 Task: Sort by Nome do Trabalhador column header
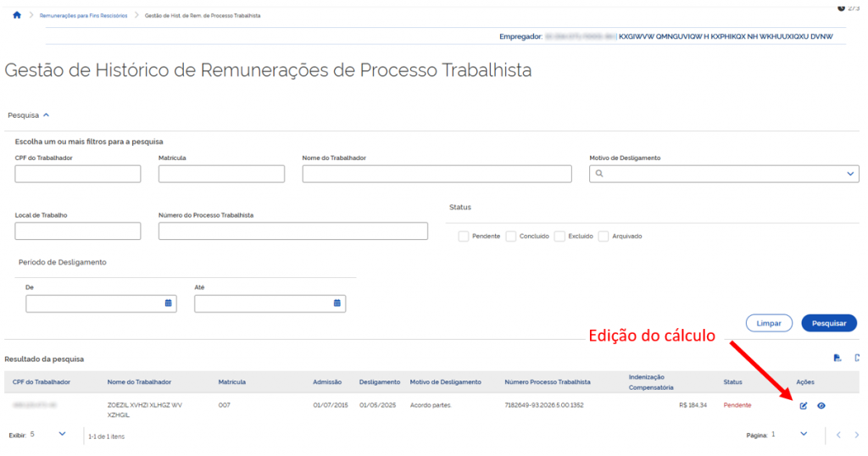[139, 382]
